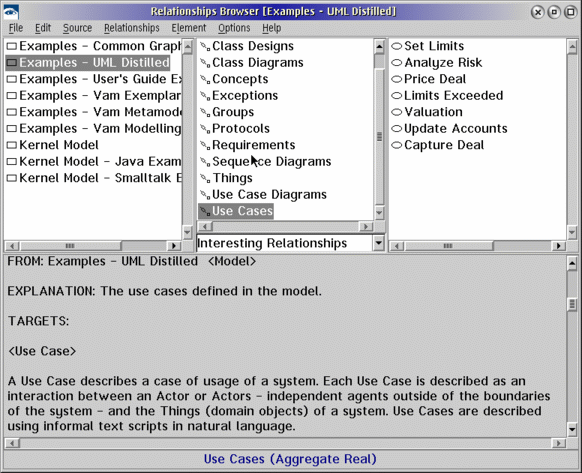
Task: Click the model icon beside Examples - Vam Metamodel
Action: [12, 112]
